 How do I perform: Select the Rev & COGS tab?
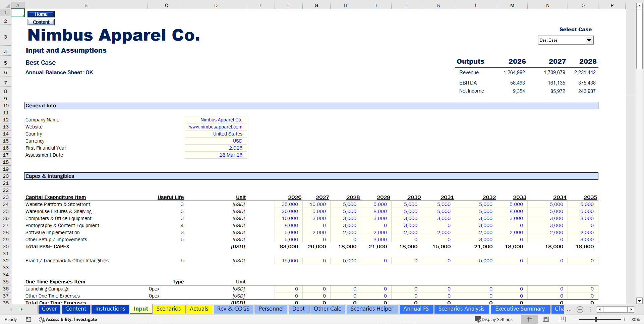tap(233, 309)
